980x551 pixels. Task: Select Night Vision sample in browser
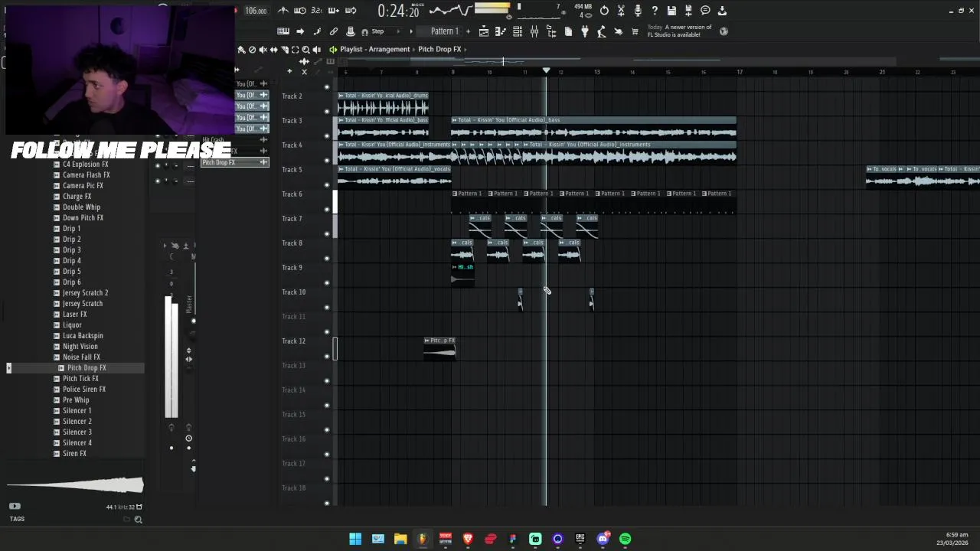pyautogui.click(x=80, y=346)
